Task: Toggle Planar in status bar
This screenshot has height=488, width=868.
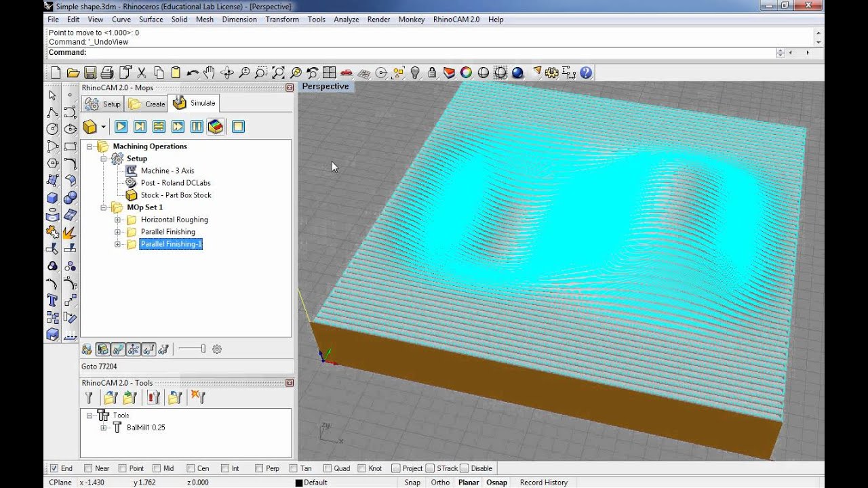Action: click(x=469, y=483)
